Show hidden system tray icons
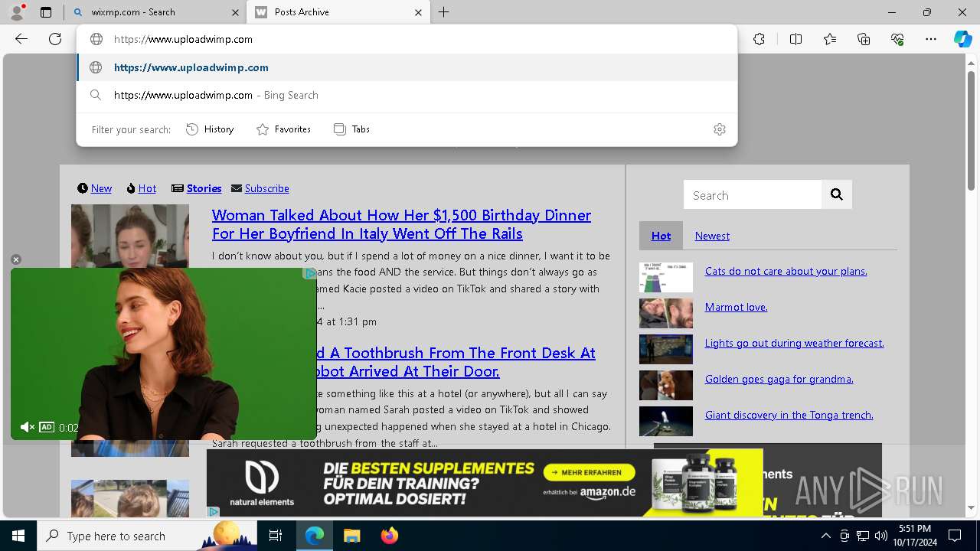 coord(826,536)
